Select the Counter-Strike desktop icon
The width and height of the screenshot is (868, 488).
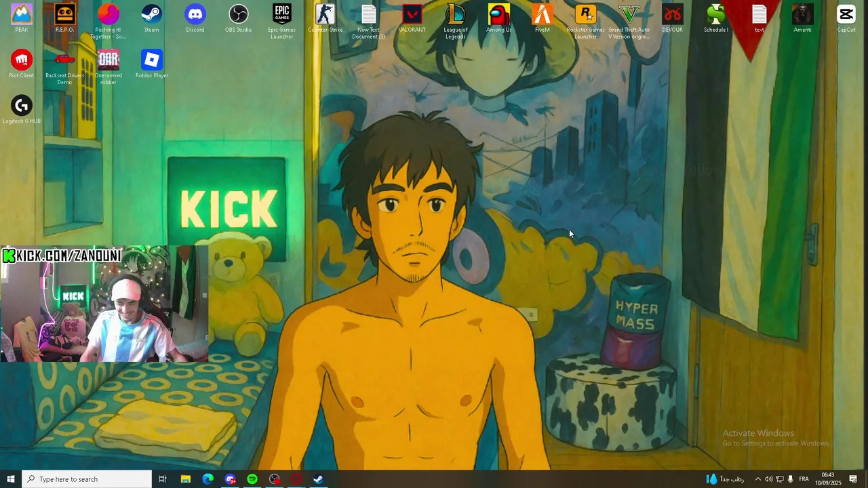click(325, 18)
